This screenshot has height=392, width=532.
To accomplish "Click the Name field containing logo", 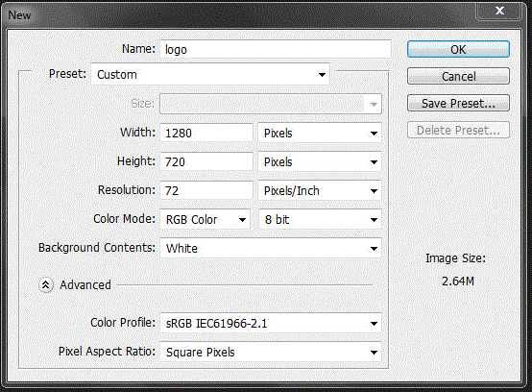I will click(276, 50).
